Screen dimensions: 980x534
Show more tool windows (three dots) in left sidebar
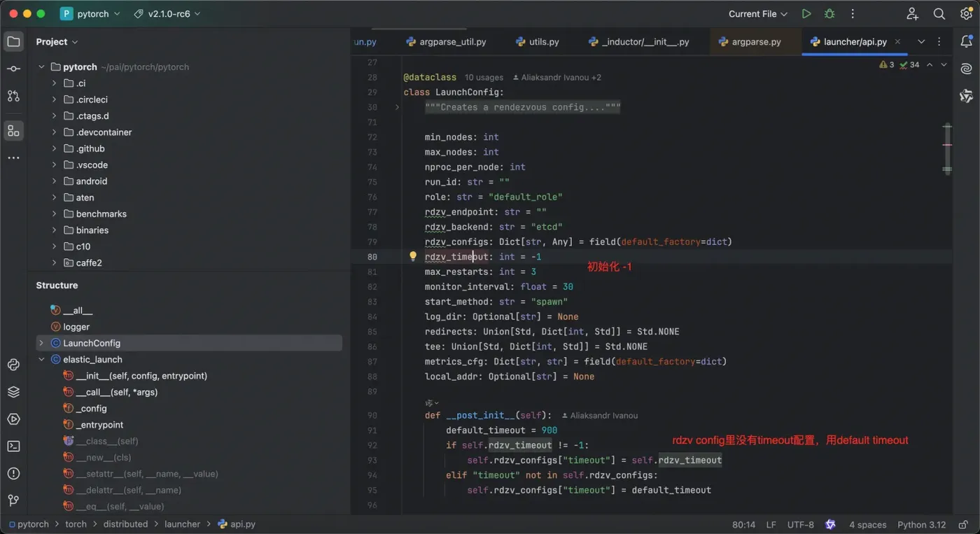pyautogui.click(x=13, y=158)
